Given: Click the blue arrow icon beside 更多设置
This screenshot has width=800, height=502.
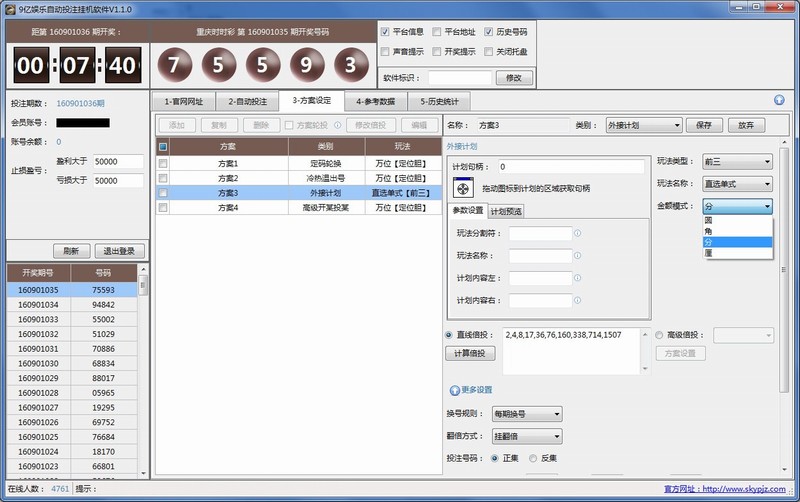Looking at the screenshot, I should 454,390.
